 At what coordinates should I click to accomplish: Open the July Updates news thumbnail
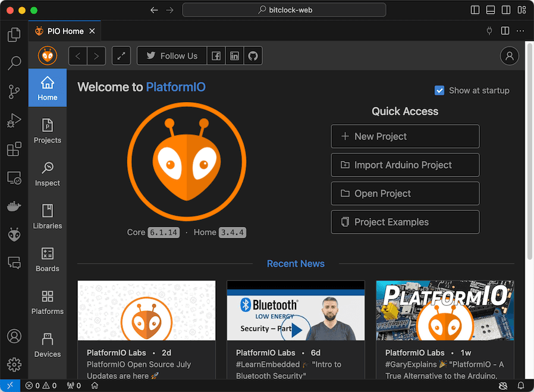pos(146,310)
